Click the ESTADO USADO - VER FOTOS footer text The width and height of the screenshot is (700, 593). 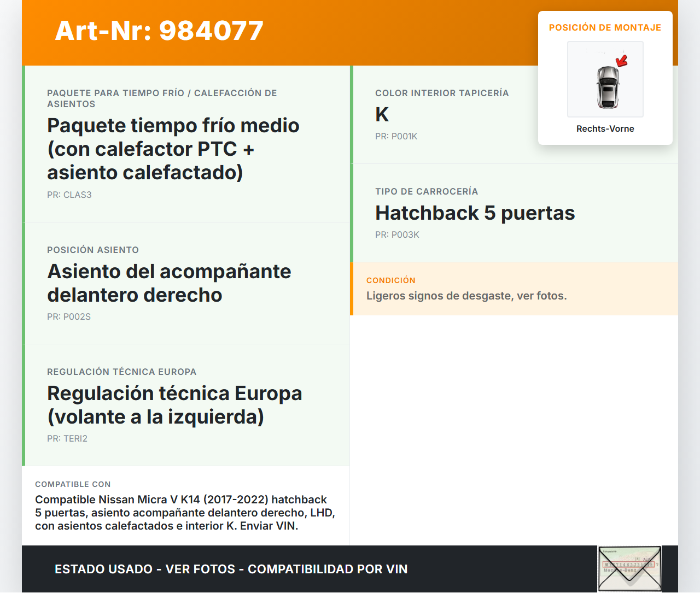pos(231,569)
